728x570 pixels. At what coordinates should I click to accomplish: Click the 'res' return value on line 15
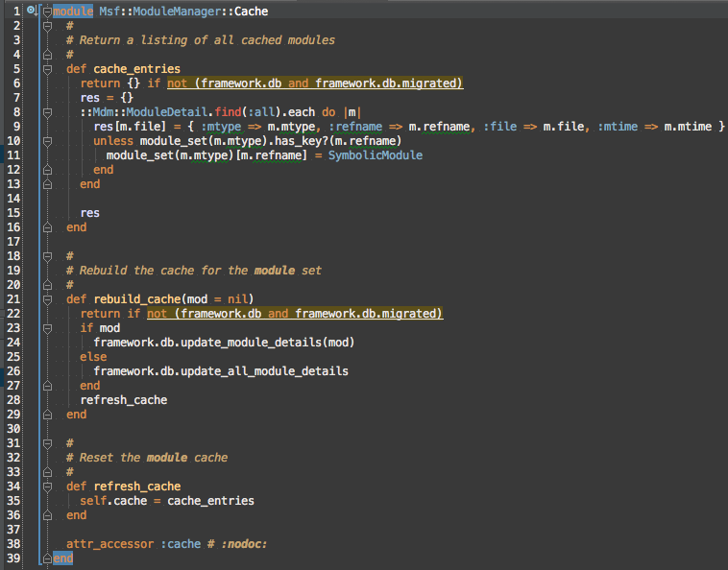90,212
